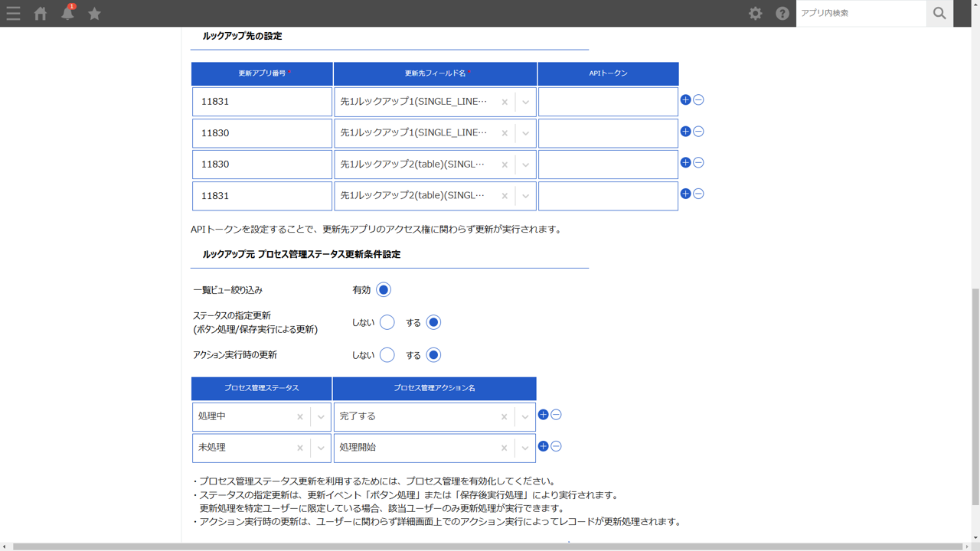
Task: Click the horizontal page scrollbar
Action: click(488, 546)
